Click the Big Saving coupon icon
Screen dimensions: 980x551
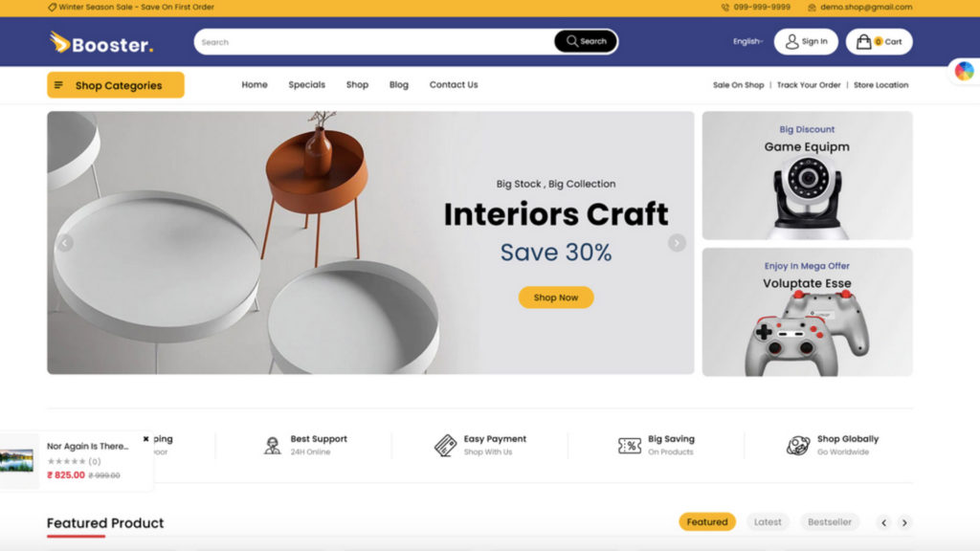(630, 446)
